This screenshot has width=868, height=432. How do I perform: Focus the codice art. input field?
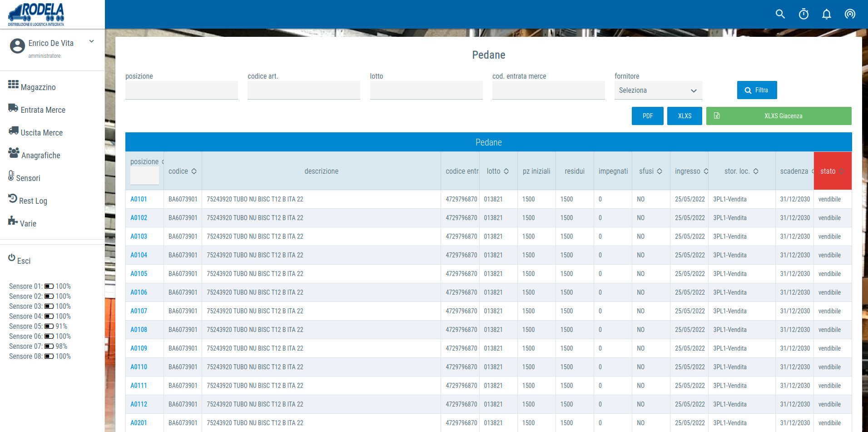303,90
